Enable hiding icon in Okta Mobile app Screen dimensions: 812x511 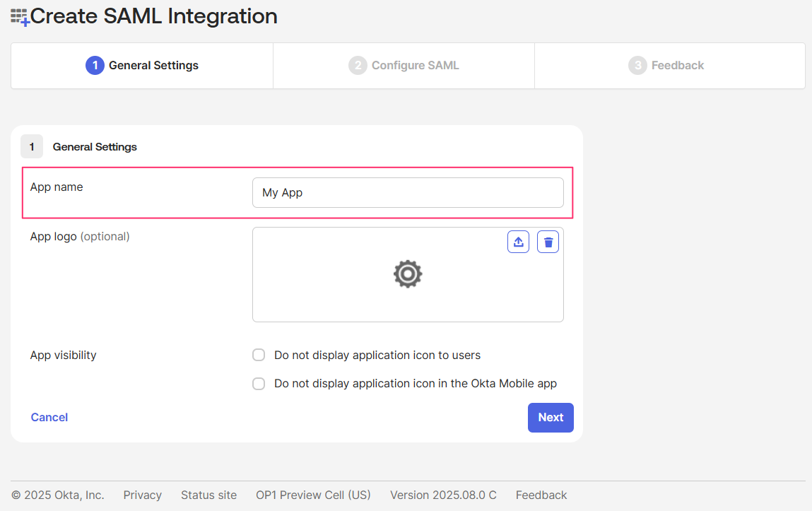(x=259, y=383)
